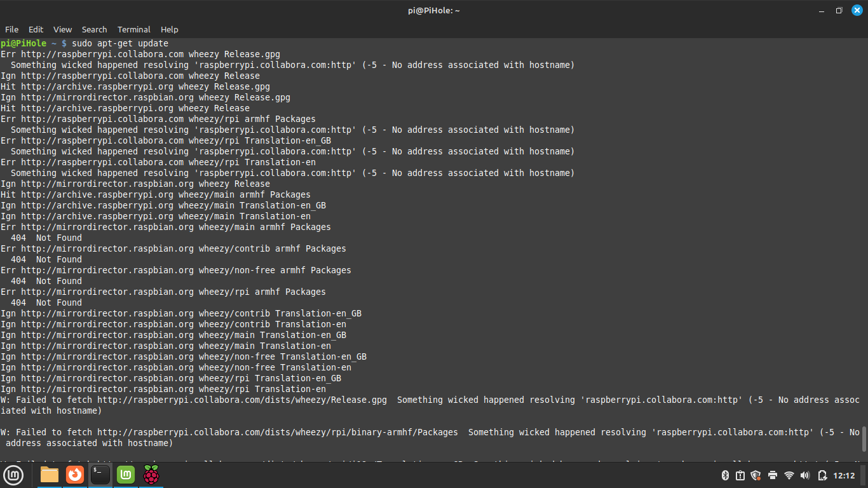
Task: Click '404 Not Found' below wheezy/contrib armhf Packages
Action: point(46,259)
